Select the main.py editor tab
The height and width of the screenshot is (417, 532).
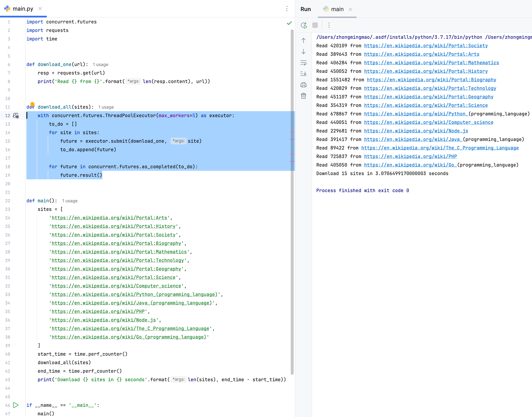(x=23, y=9)
